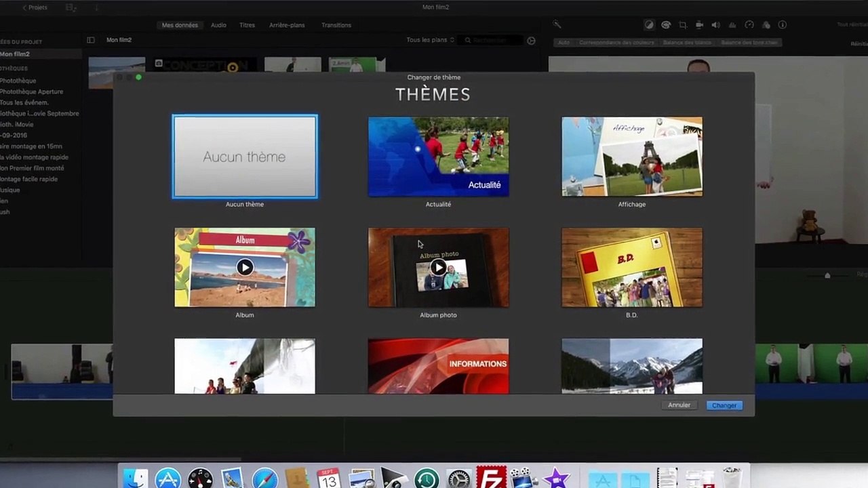Pick the Affichage theme thumbnail
Viewport: 868px width, 488px height.
point(632,157)
